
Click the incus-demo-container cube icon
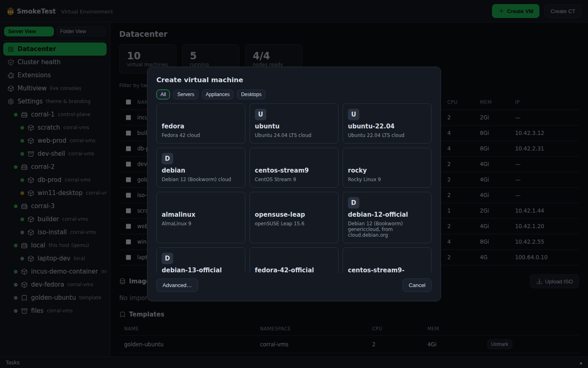pyautogui.click(x=24, y=272)
